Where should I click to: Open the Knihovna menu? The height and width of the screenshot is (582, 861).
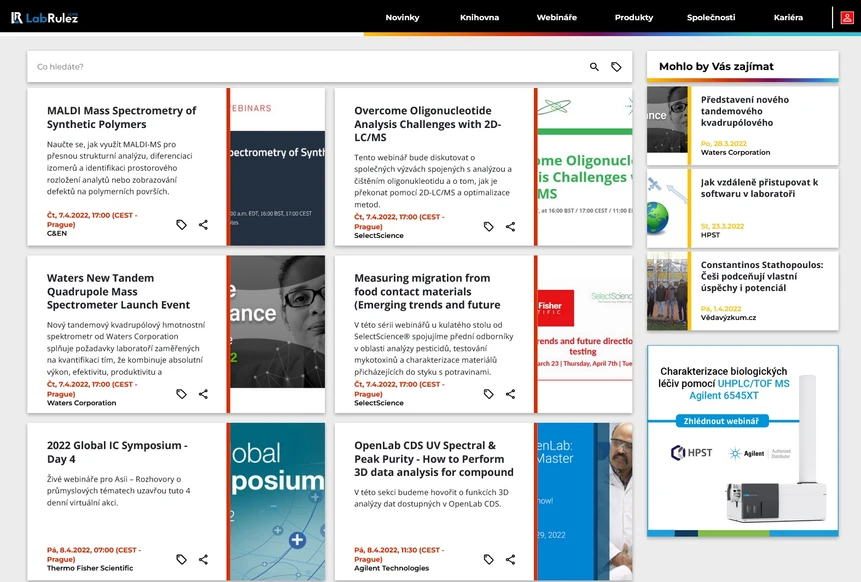(x=479, y=18)
